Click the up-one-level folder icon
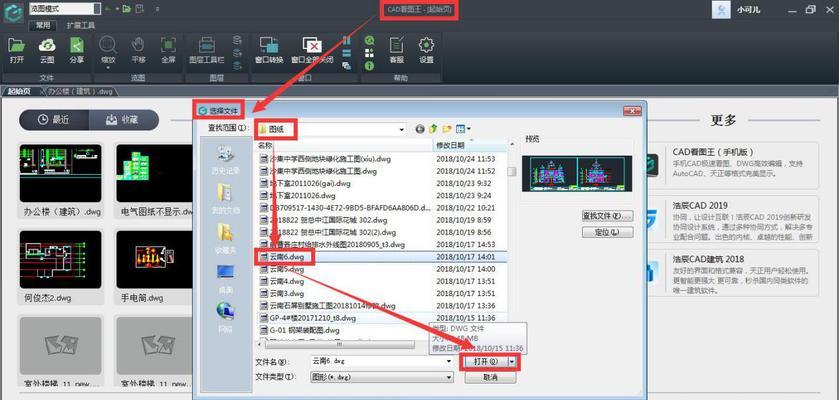The height and width of the screenshot is (400, 839). (433, 129)
